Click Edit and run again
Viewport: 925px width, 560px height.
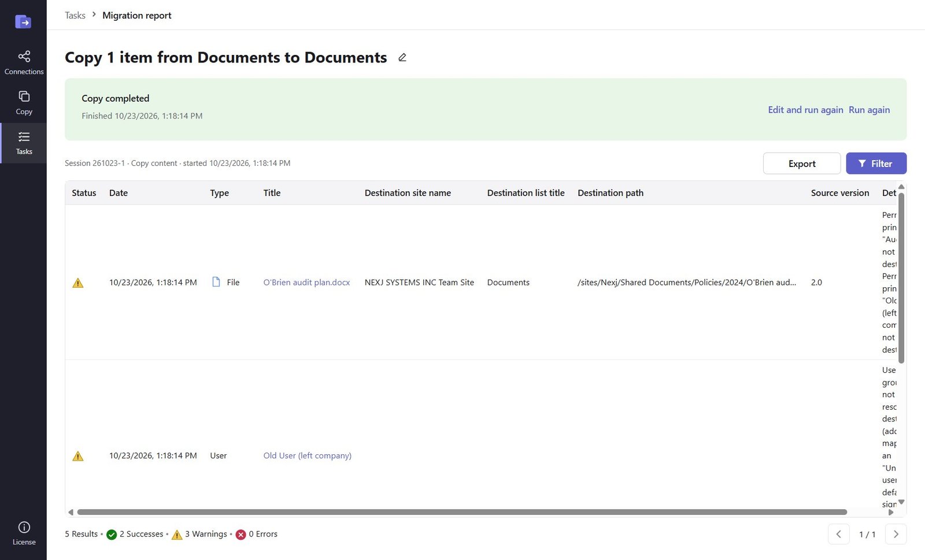coord(805,110)
